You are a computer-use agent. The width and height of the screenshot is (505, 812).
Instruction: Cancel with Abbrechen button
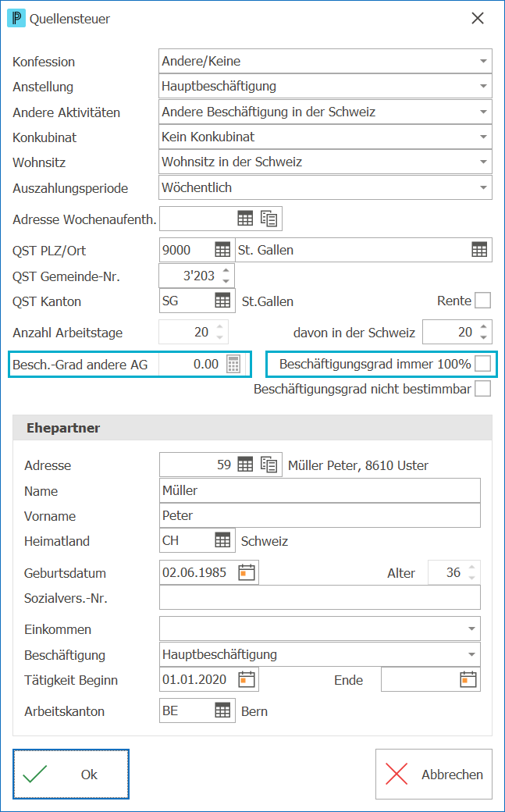pos(433,775)
